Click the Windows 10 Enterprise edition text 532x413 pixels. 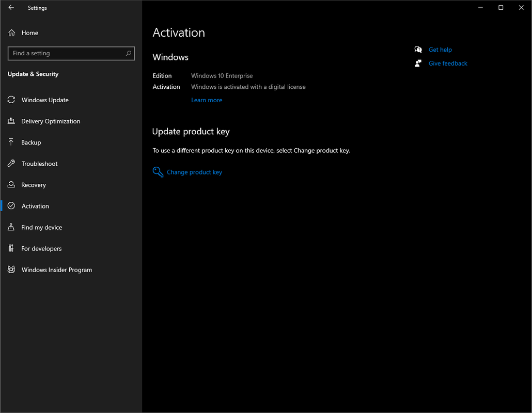tap(222, 75)
